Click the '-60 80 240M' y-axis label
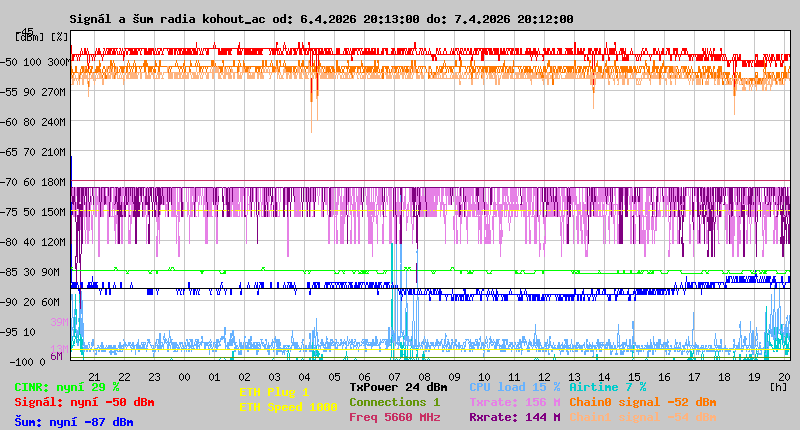This screenshot has width=800, height=430. pos(33,122)
